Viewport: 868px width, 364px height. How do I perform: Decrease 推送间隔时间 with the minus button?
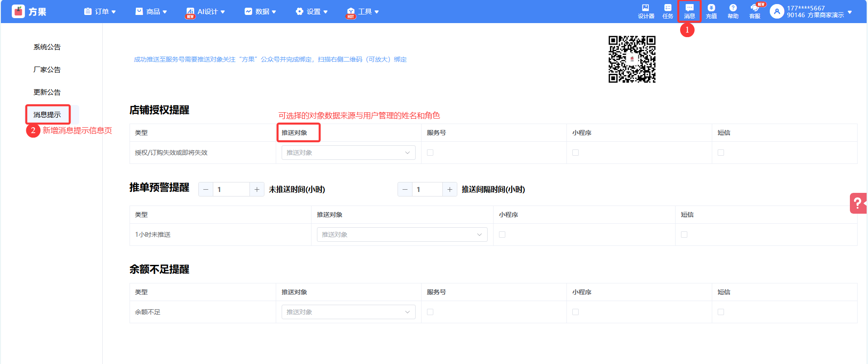tap(405, 189)
